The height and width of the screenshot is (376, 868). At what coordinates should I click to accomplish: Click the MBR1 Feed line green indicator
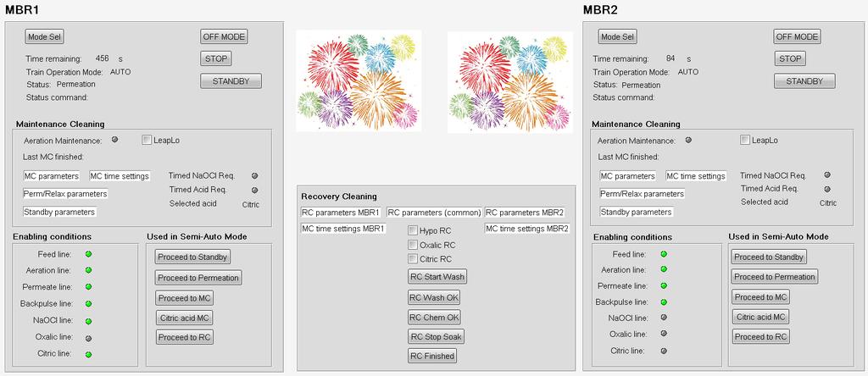pos(88,254)
